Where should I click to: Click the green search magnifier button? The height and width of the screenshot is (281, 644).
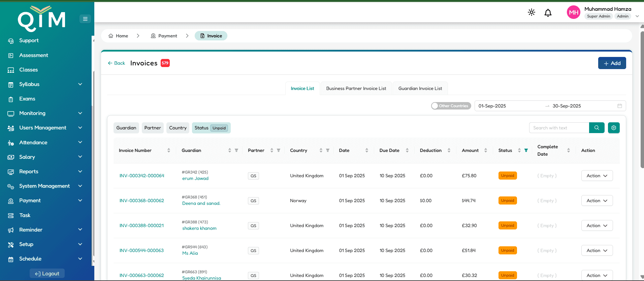597,128
